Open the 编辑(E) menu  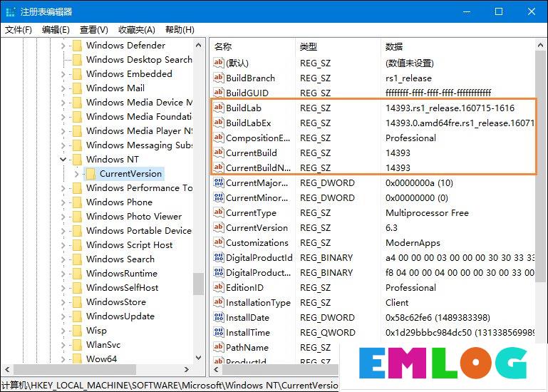pyautogui.click(x=56, y=30)
